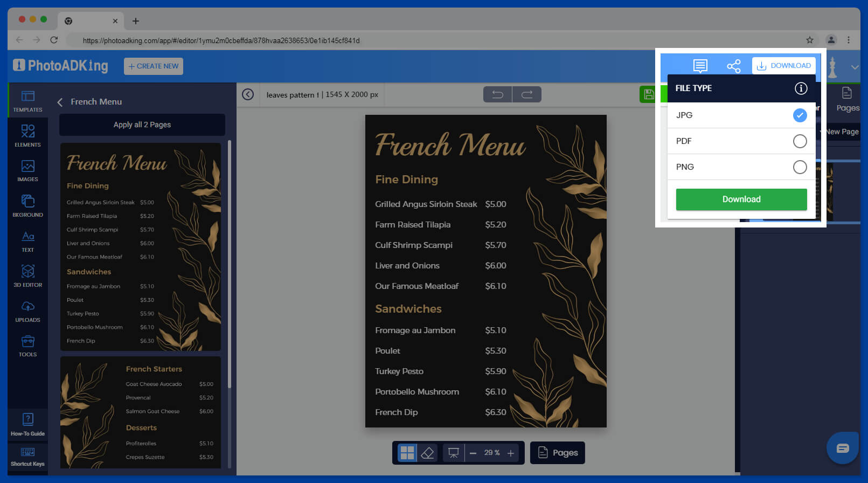Toggle grid view in bottom toolbar
The width and height of the screenshot is (868, 483).
[407, 453]
